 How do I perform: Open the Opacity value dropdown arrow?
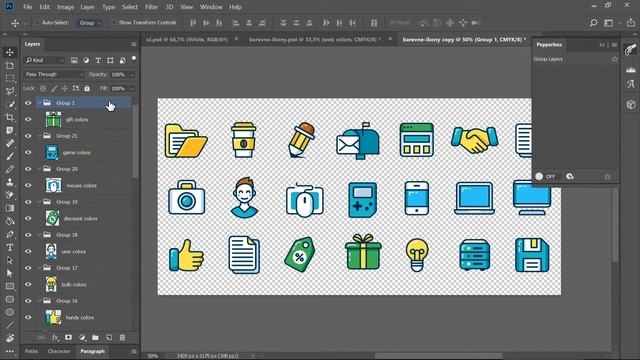click(131, 75)
